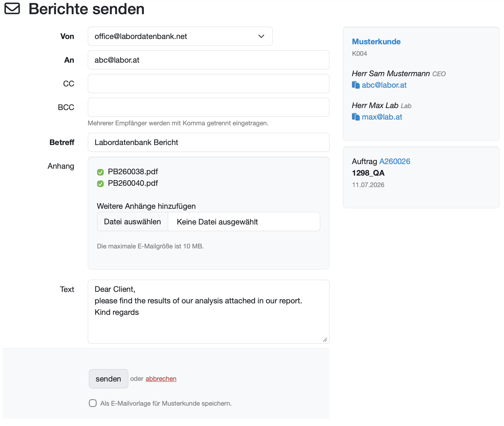
Task: Toggle green check for PB260038.pdf attachment
Action: (x=100, y=172)
